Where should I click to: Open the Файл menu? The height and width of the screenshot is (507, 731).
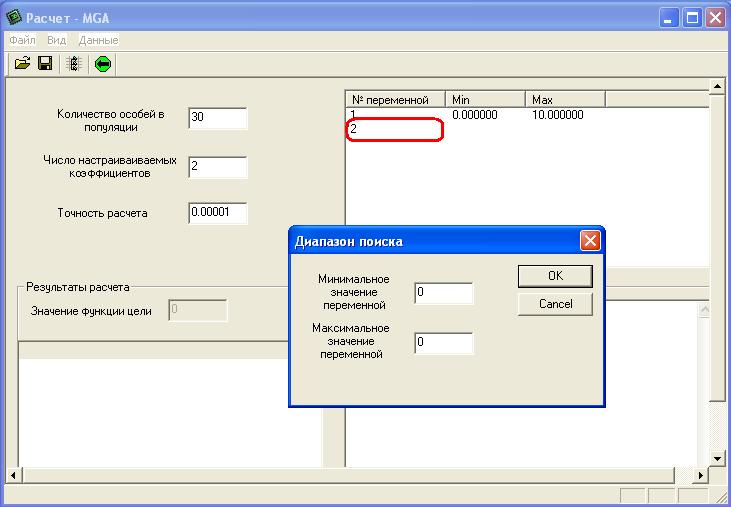tap(21, 40)
